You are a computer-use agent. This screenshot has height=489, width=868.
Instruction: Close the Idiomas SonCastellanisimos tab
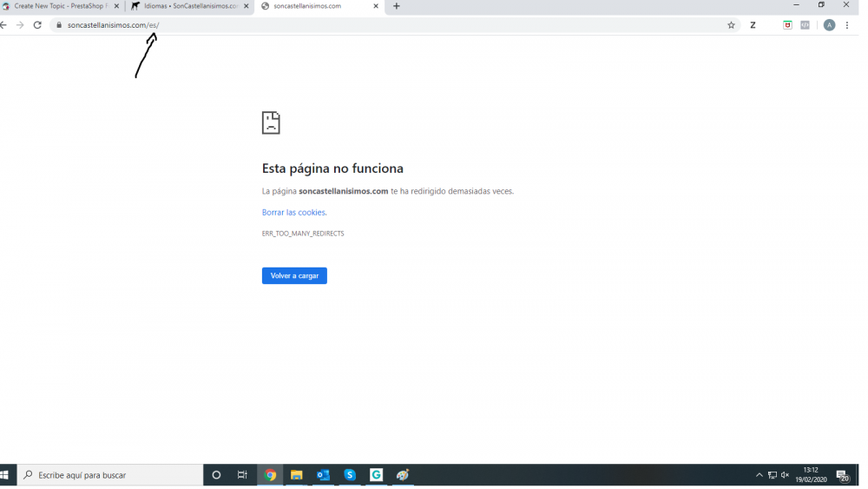247,6
